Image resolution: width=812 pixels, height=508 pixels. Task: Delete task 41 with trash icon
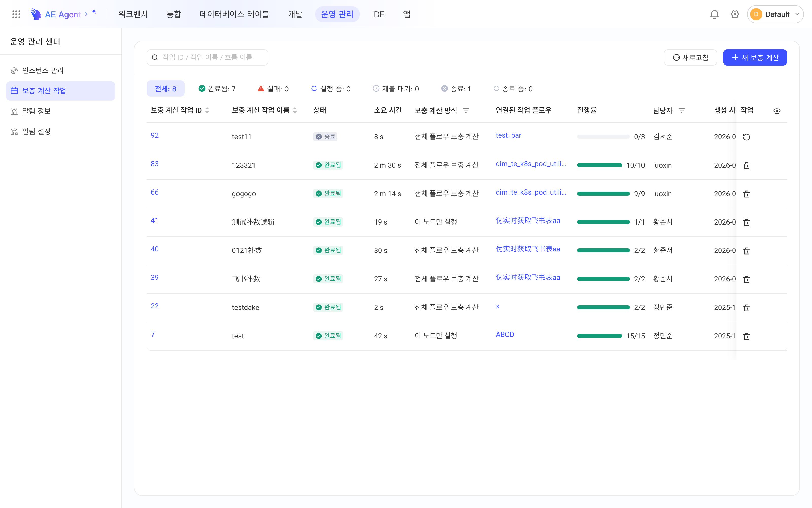point(746,222)
